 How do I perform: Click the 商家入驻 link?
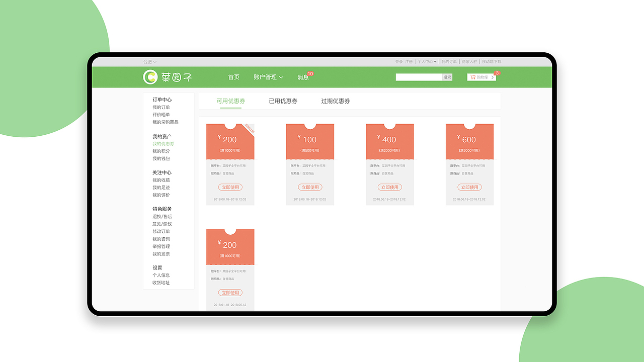coord(469,62)
